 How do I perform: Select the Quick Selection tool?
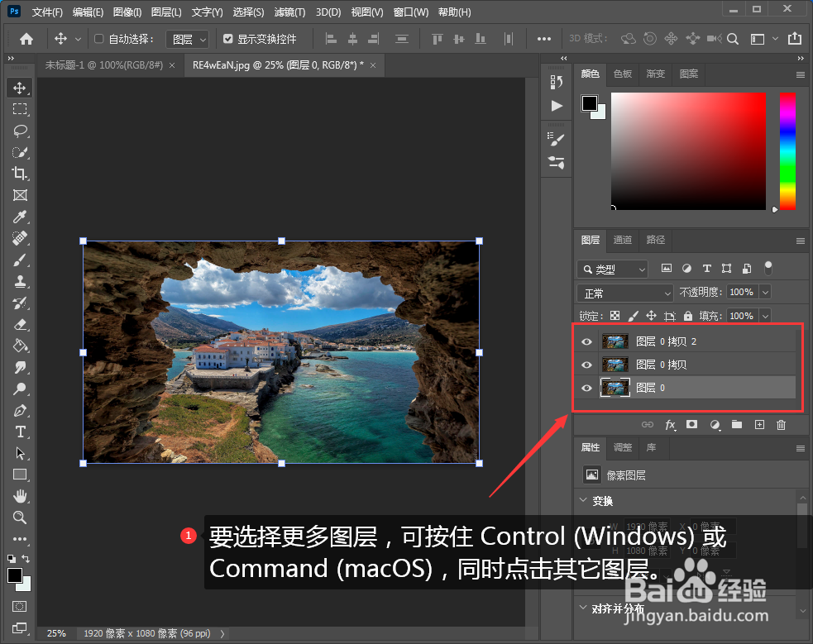coord(20,152)
